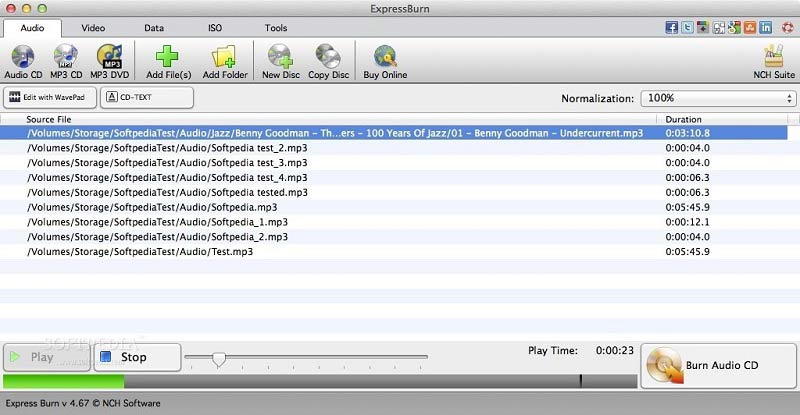Switch to the Video tab
Viewport: 800px width, 415px height.
pos(93,28)
